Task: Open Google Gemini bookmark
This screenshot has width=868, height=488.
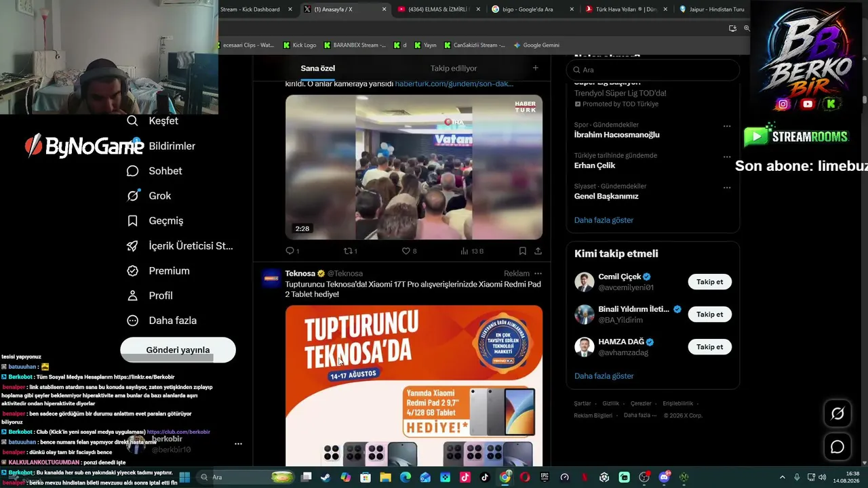Action: (x=536, y=45)
